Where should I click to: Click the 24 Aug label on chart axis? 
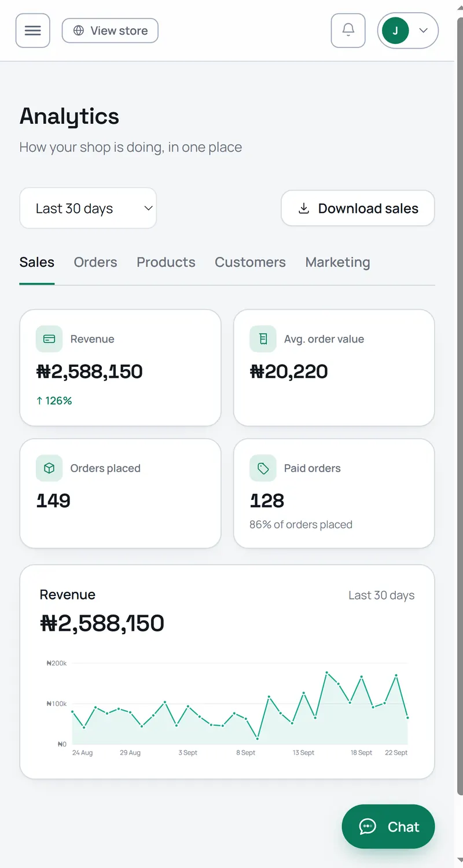[82, 753]
